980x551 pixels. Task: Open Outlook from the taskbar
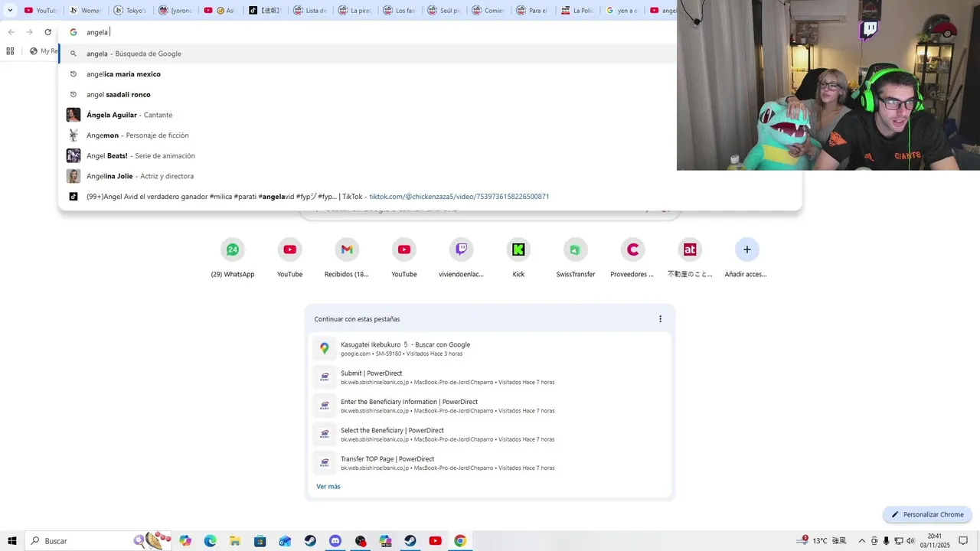[x=285, y=541]
